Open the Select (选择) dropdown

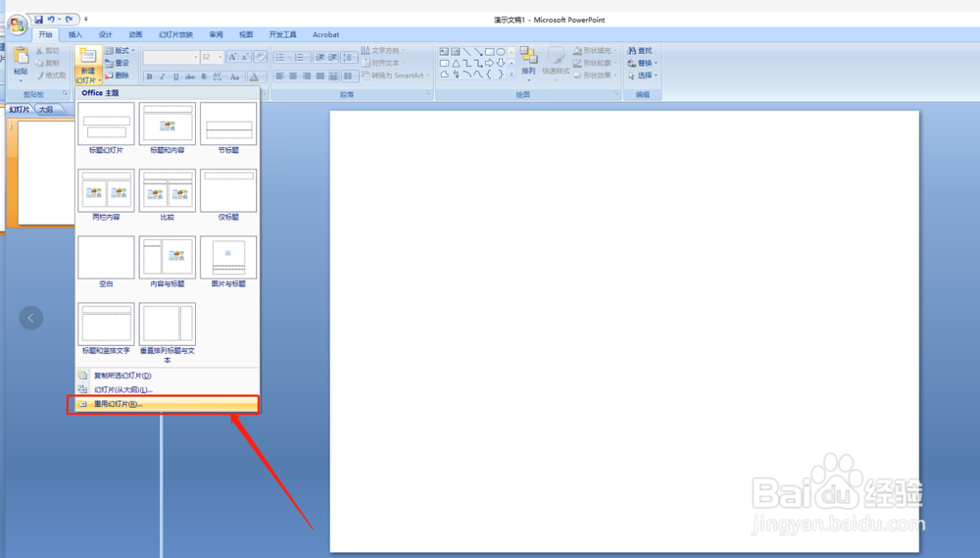(x=643, y=76)
